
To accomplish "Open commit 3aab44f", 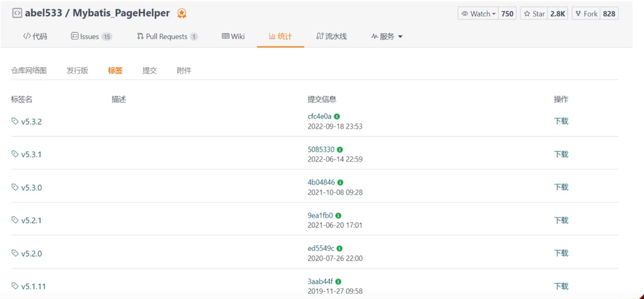I will [x=320, y=282].
